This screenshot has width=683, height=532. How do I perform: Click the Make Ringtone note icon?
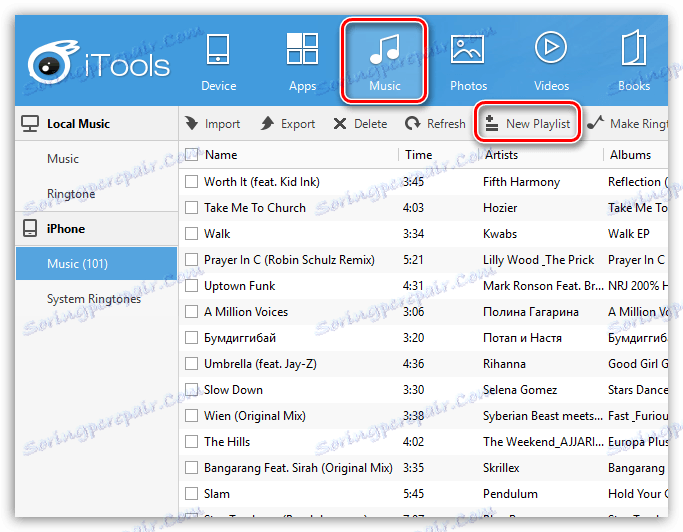595,123
